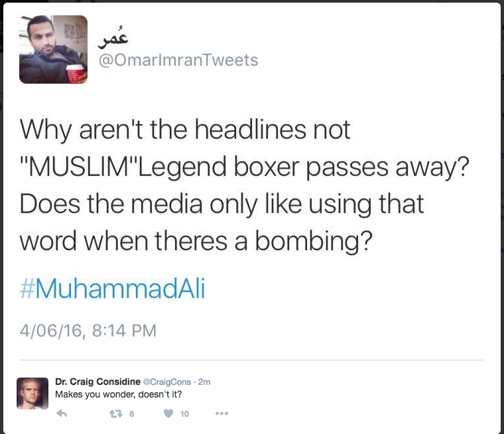
Task: Reply to Dr. Craig Considine's tweet
Action: pos(62,413)
